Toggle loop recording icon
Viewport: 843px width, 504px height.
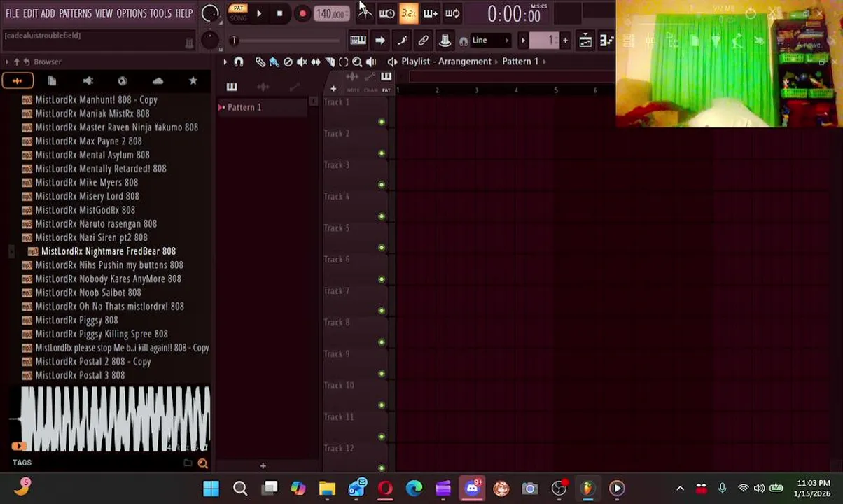coord(452,13)
